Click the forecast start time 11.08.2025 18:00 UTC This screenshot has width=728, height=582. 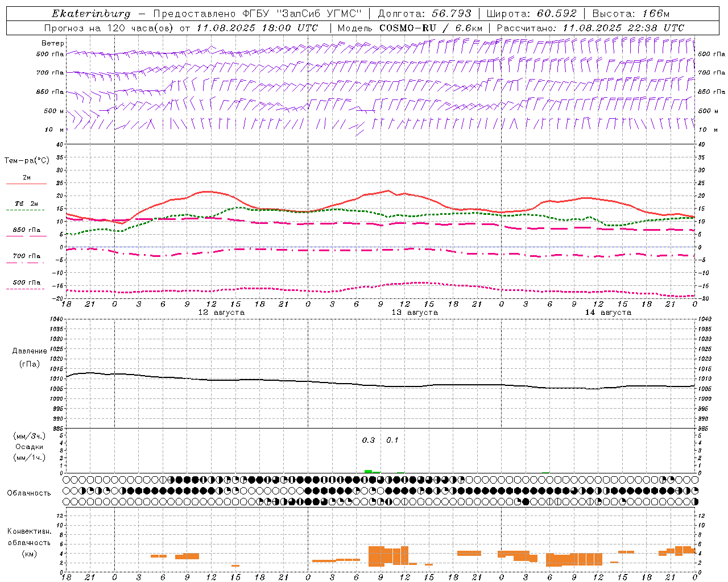(x=257, y=28)
